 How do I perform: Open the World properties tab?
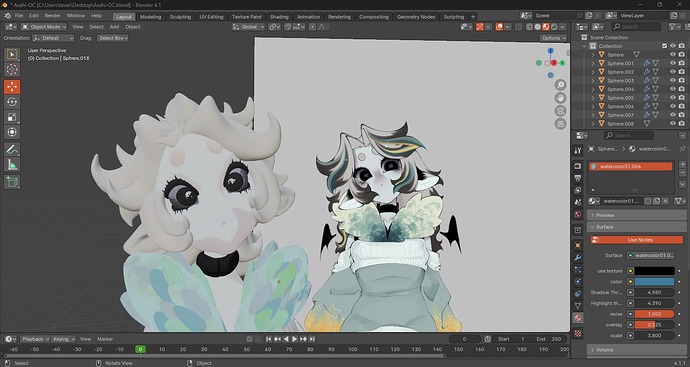pos(578,215)
